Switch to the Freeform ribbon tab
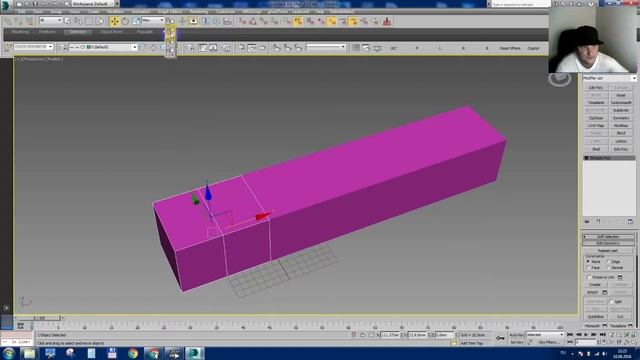The width and height of the screenshot is (640, 360). (47, 31)
